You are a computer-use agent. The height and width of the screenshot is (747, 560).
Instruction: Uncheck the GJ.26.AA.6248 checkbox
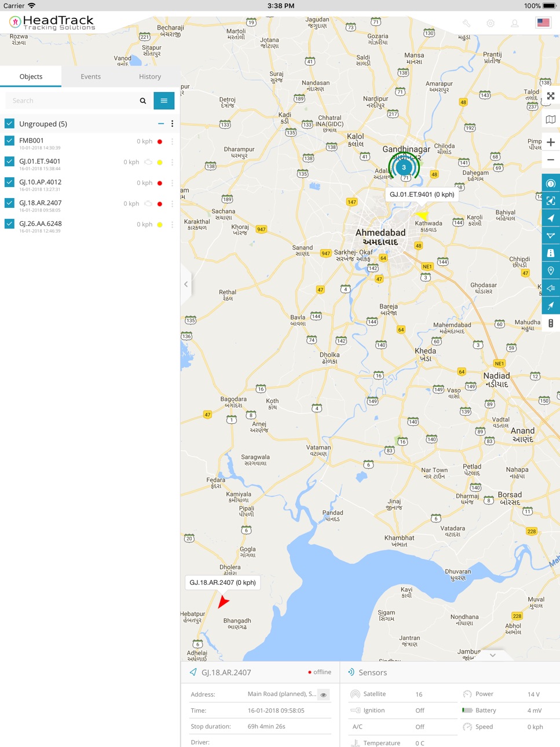coord(9,224)
